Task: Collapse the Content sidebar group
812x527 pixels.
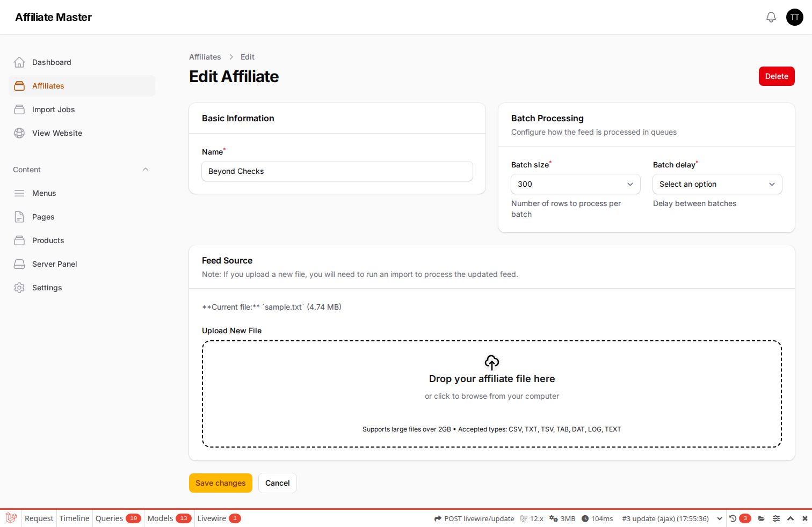Action: [x=146, y=170]
